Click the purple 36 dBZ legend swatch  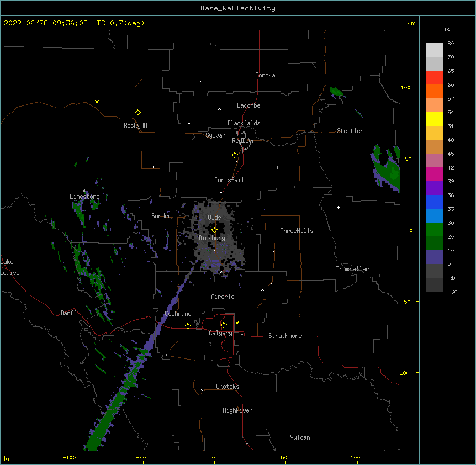[x=434, y=188]
